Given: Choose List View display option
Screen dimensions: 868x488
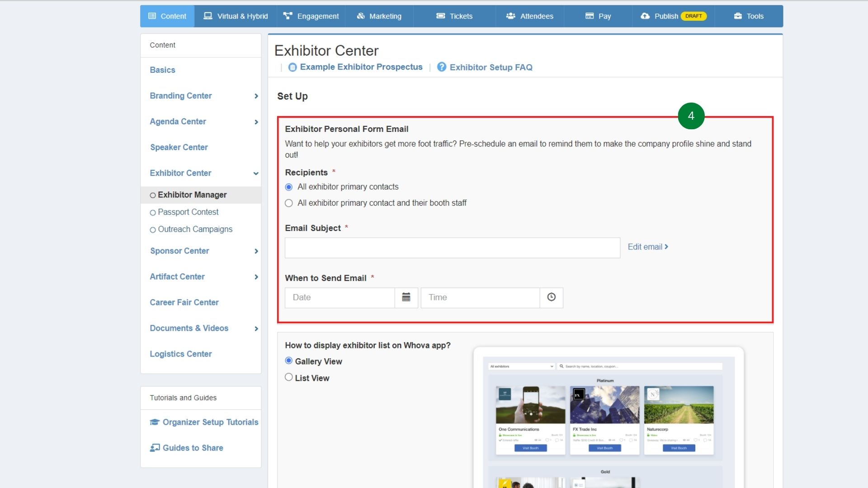Looking at the screenshot, I should [289, 377].
